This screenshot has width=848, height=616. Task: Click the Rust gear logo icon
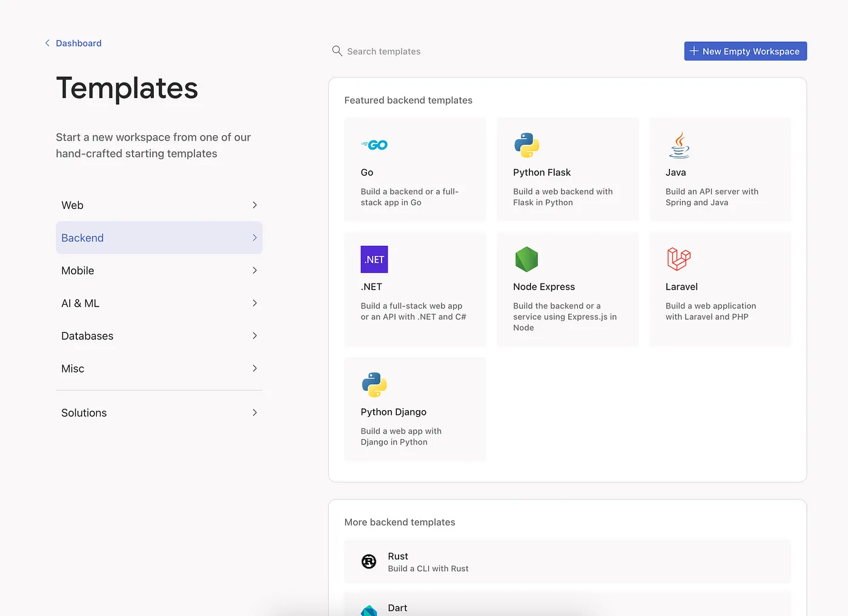tap(369, 561)
